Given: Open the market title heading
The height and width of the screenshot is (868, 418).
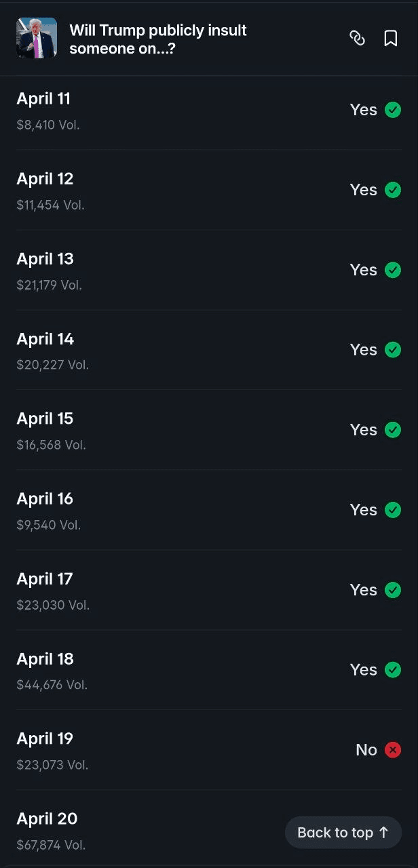Looking at the screenshot, I should tap(158, 39).
